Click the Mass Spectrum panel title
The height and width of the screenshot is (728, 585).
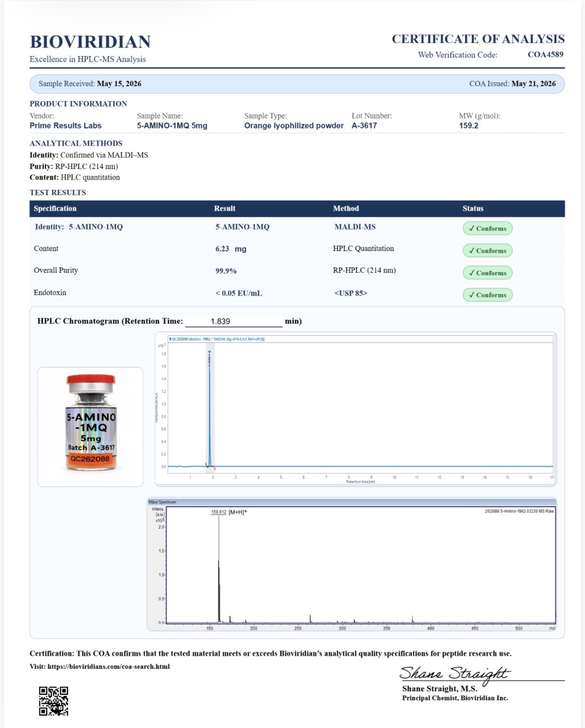(162, 502)
